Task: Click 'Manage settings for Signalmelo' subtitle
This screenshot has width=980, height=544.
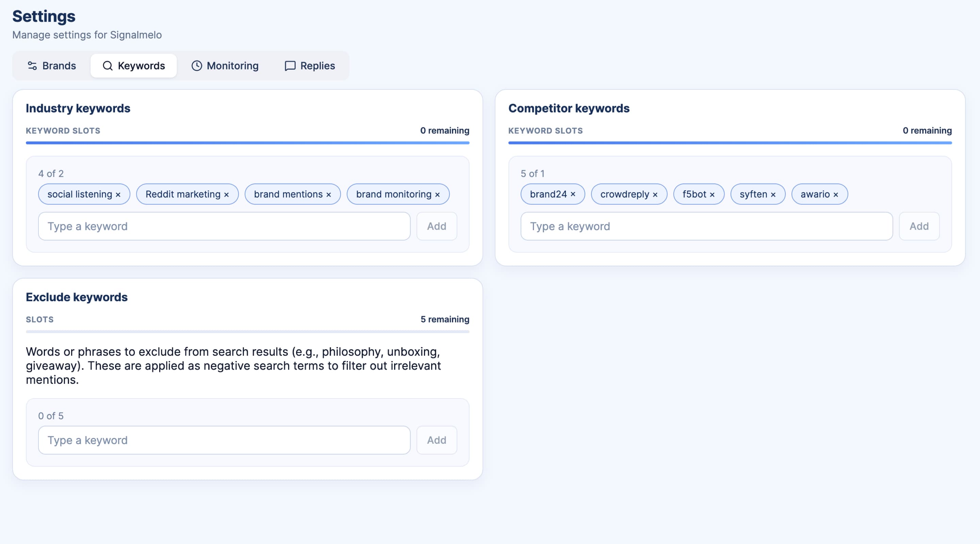Action: tap(87, 35)
